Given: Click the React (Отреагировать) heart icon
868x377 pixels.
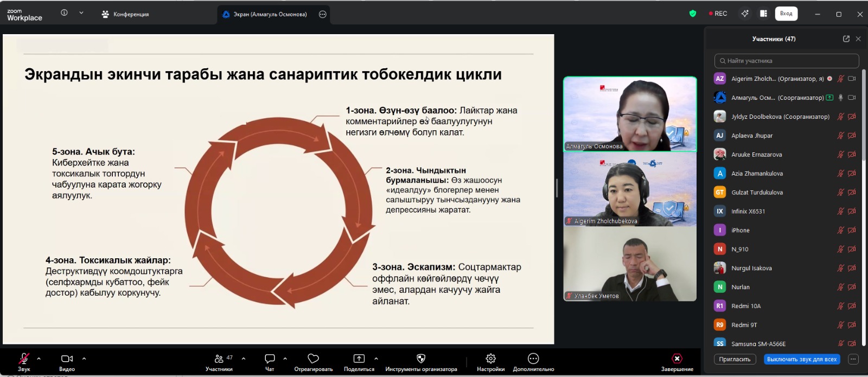Looking at the screenshot, I should pos(313,359).
